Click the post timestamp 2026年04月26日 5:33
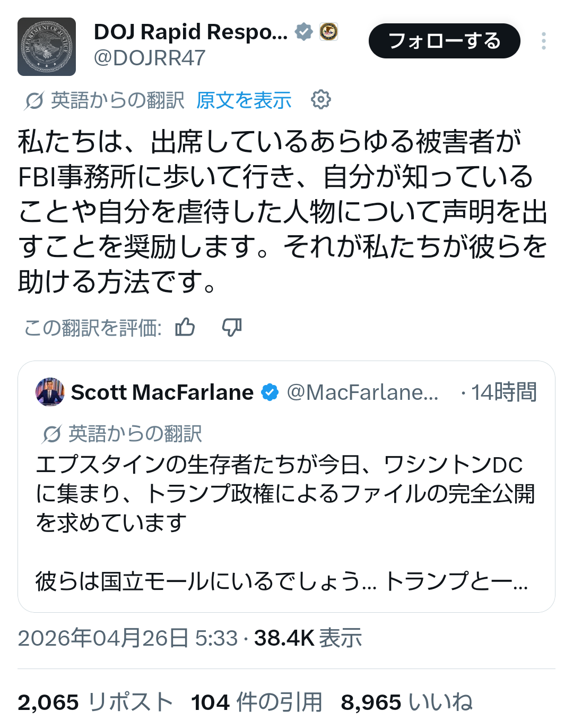 [127, 638]
